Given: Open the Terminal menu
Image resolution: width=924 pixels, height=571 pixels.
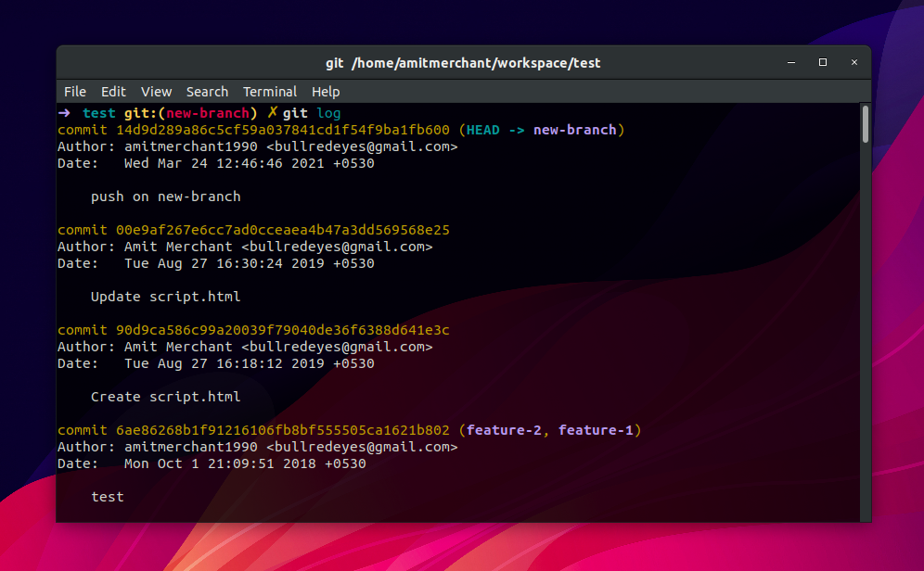Looking at the screenshot, I should (x=270, y=92).
